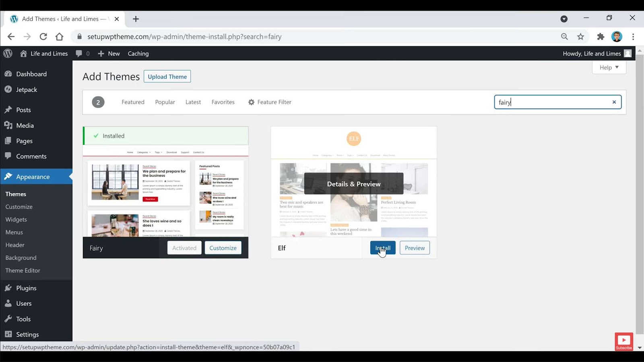Expand the Help dropdown
The width and height of the screenshot is (644, 362).
click(609, 67)
